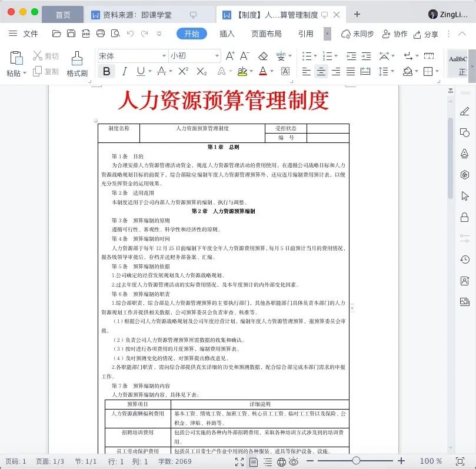Click the 协作 collaborate button

(x=394, y=34)
